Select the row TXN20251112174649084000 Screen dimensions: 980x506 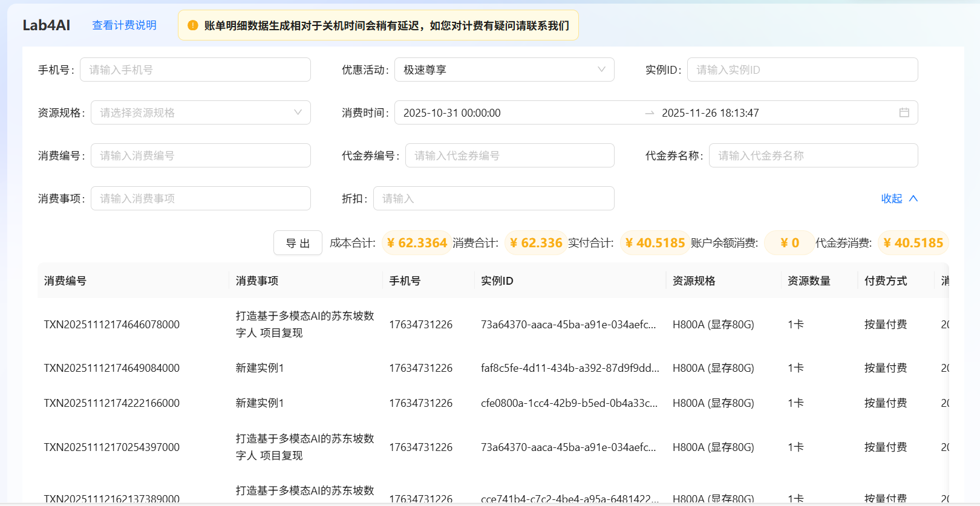point(112,368)
